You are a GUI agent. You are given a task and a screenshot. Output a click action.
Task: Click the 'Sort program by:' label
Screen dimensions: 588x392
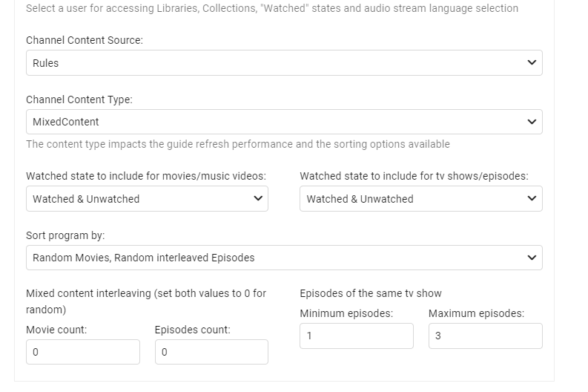click(x=66, y=235)
